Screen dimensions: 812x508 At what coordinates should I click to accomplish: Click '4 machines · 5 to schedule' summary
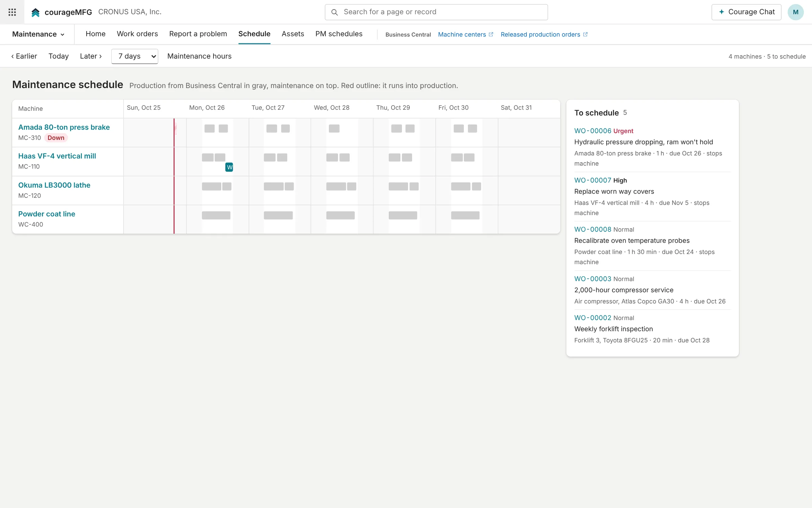[767, 57]
